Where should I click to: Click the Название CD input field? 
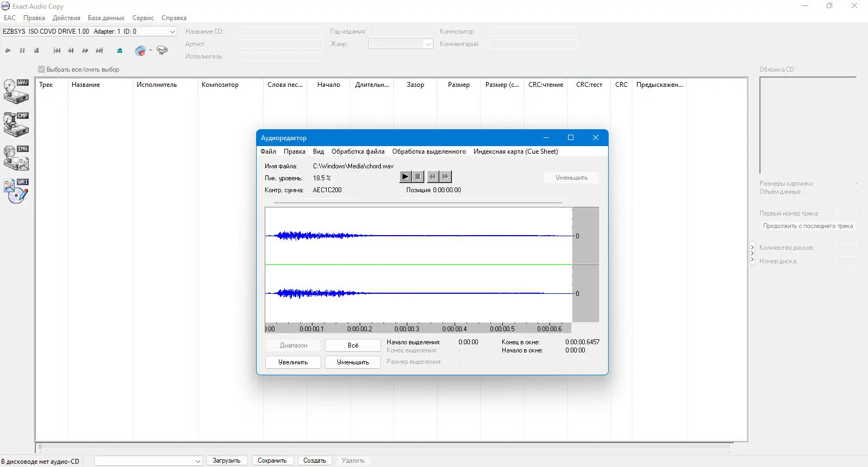(x=279, y=31)
